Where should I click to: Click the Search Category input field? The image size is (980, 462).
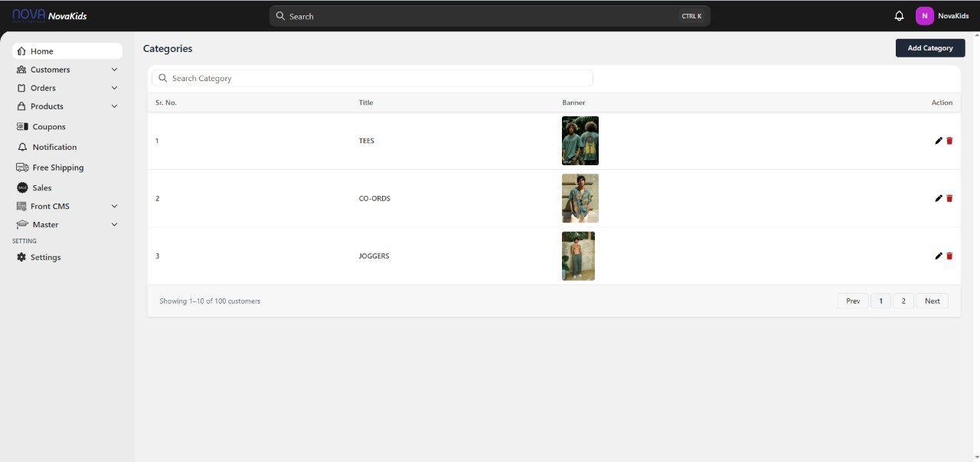(375, 78)
